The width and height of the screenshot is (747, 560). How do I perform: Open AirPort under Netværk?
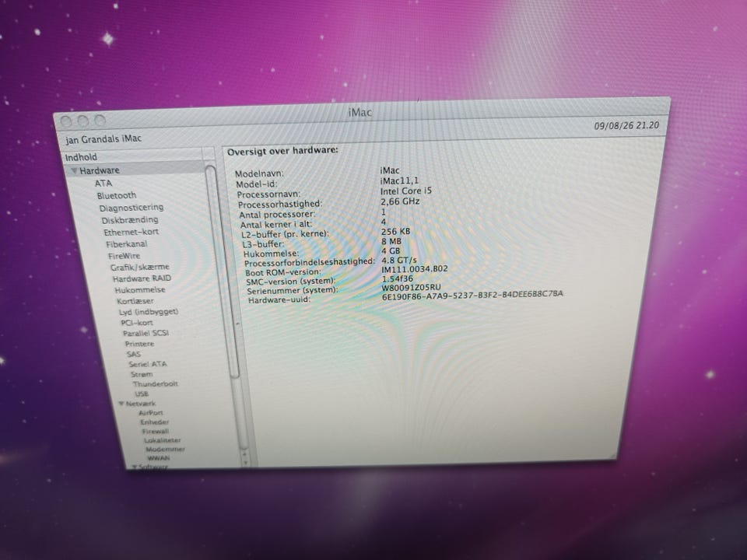[x=150, y=413]
